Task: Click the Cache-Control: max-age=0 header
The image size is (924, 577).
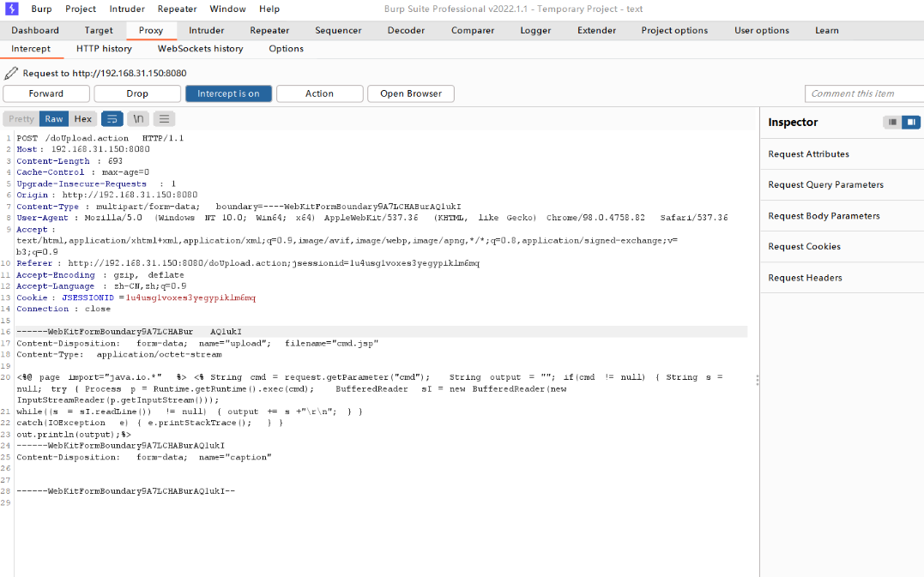Action: click(82, 172)
